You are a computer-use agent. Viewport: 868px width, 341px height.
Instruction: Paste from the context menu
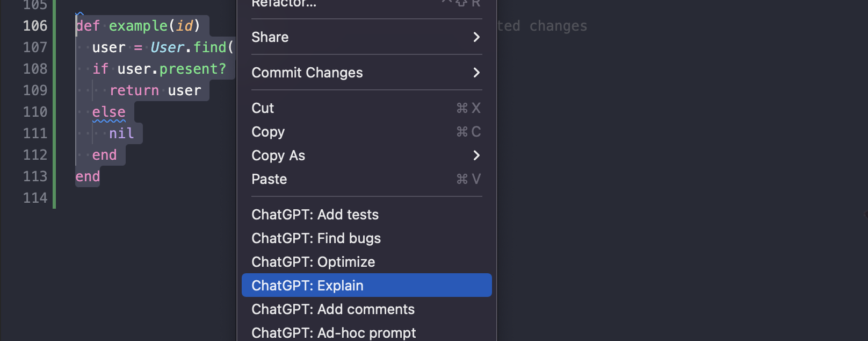pyautogui.click(x=269, y=179)
